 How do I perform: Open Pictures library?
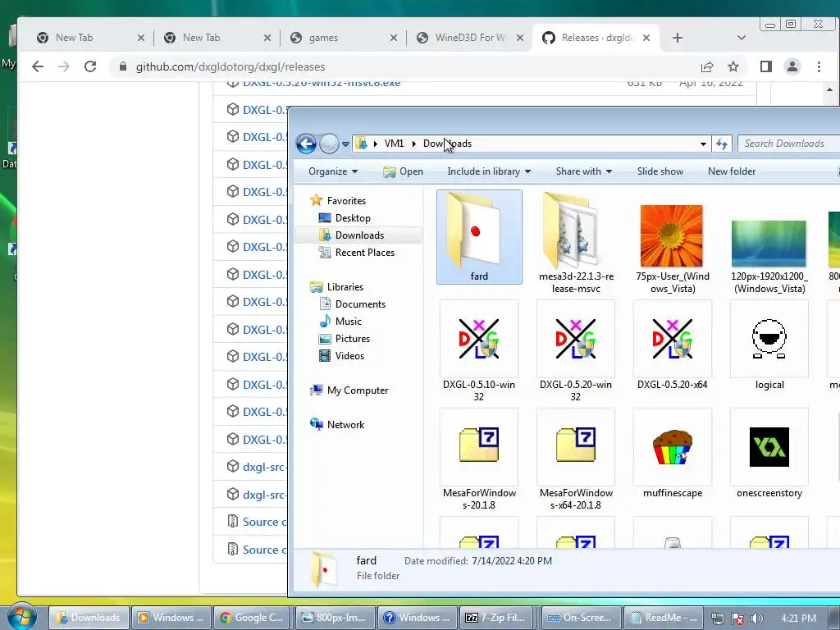click(344, 339)
